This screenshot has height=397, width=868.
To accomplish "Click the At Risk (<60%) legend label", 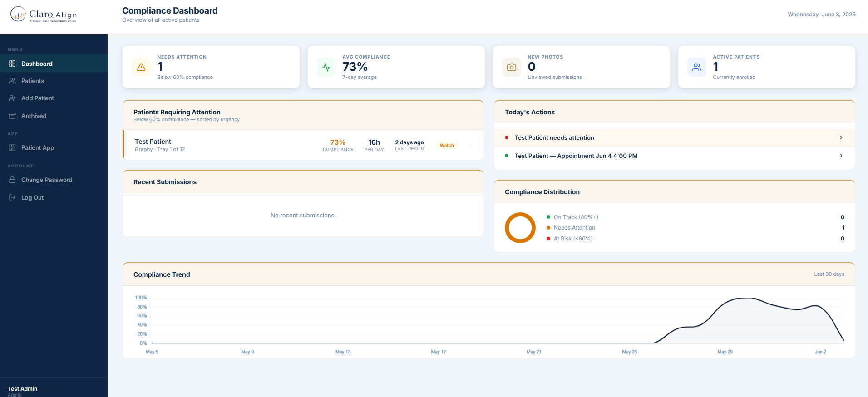I will [573, 239].
